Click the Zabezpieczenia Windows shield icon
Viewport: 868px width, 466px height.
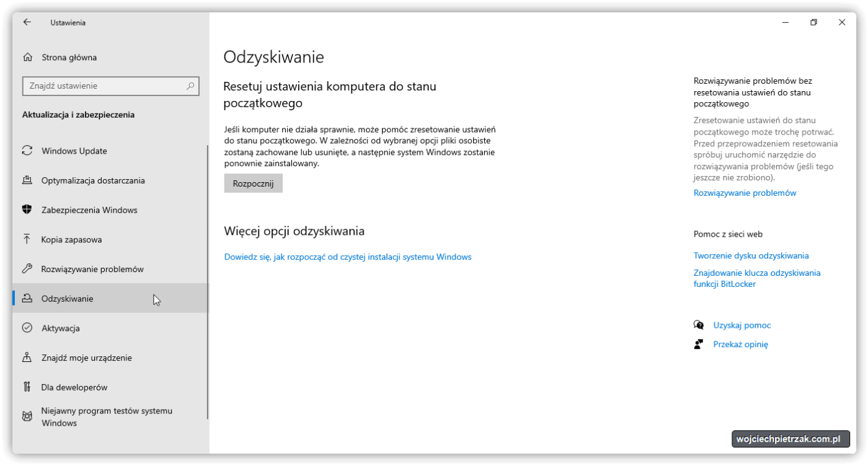(27, 210)
